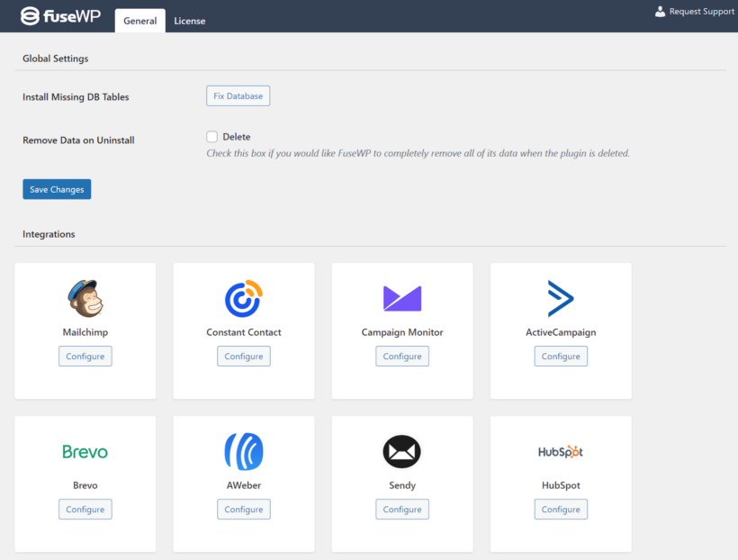Click the Constant Contact logo
Image resolution: width=738 pixels, height=560 pixels.
243,297
